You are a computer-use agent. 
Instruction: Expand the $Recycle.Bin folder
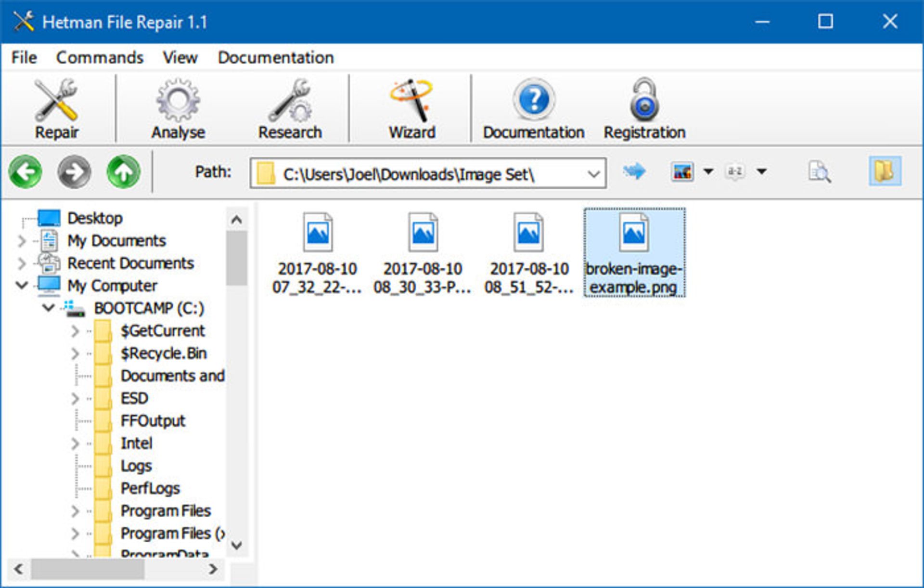76,353
